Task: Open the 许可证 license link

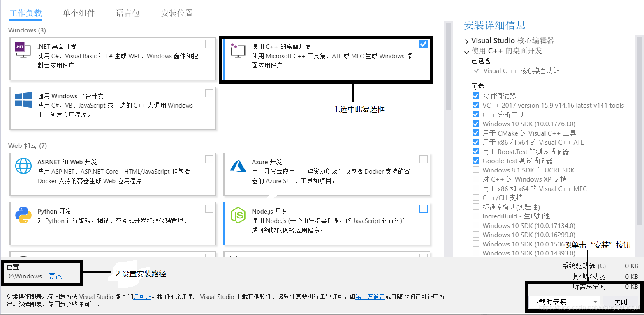Action: (142, 297)
